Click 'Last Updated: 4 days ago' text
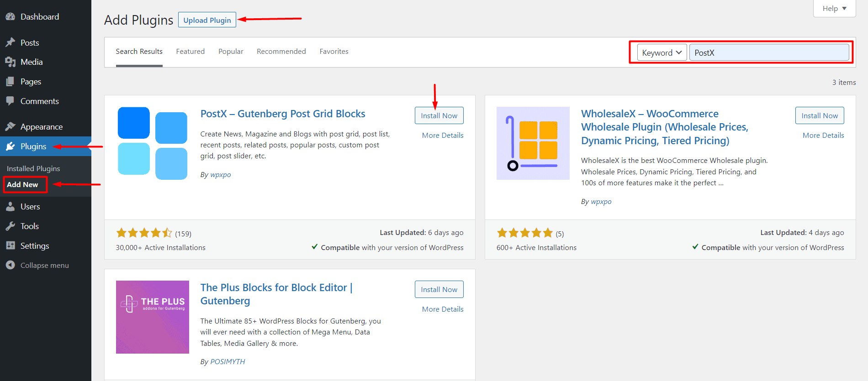Viewport: 868px width, 381px height. pyautogui.click(x=802, y=233)
